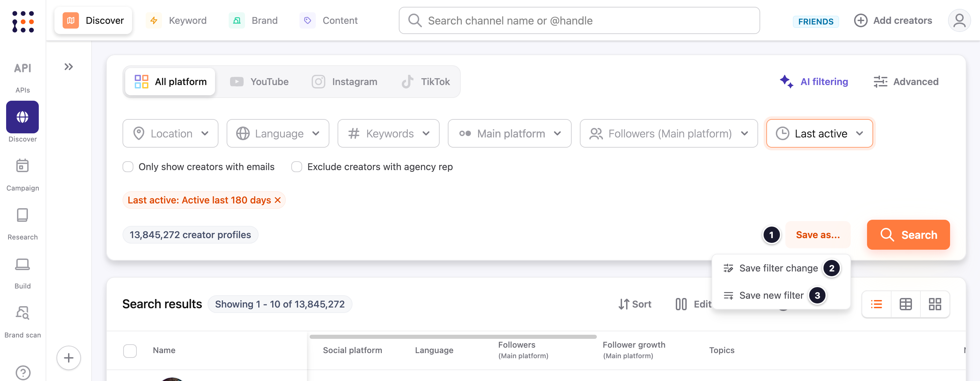This screenshot has width=980, height=381.
Task: Open the Keywords dropdown
Action: point(388,133)
